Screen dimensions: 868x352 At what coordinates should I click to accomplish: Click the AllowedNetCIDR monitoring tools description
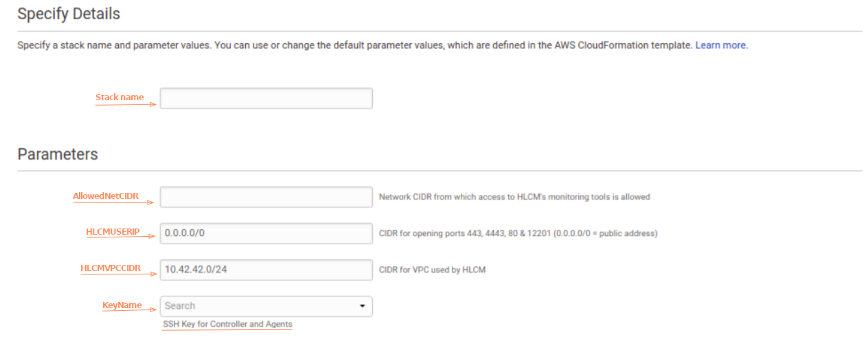pyautogui.click(x=514, y=197)
